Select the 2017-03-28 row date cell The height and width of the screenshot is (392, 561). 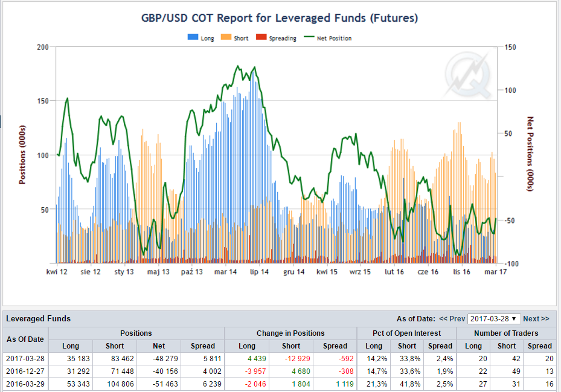point(27,359)
